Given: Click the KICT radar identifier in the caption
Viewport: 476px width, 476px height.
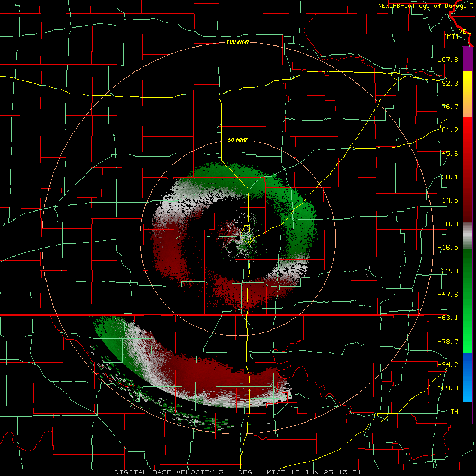Looking at the screenshot, I should click(x=275, y=472).
